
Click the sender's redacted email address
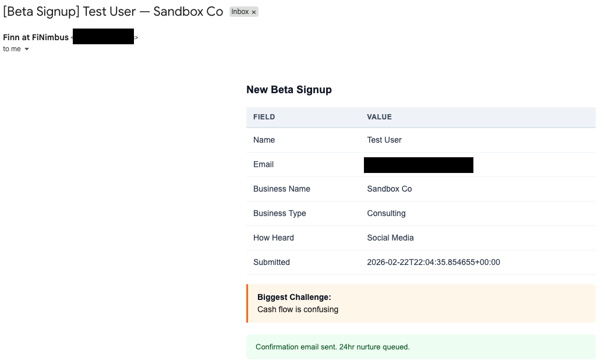103,36
